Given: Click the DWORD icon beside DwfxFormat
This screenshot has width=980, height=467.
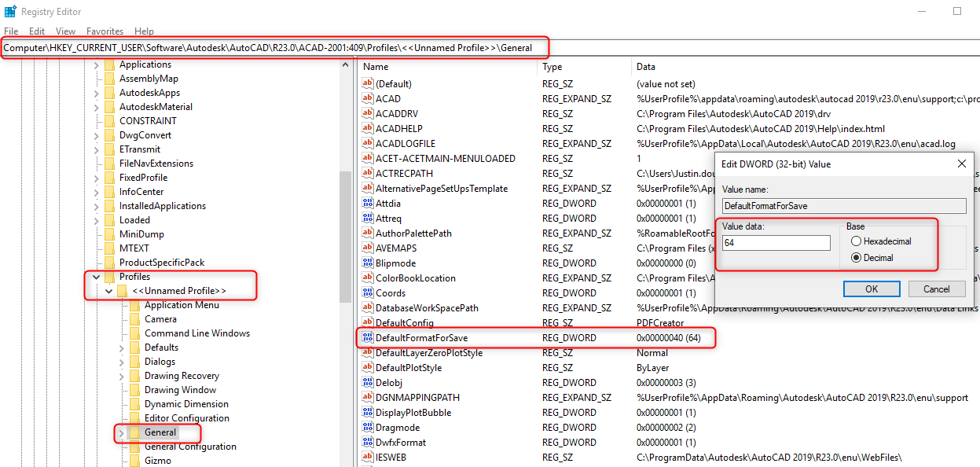Looking at the screenshot, I should [x=367, y=443].
